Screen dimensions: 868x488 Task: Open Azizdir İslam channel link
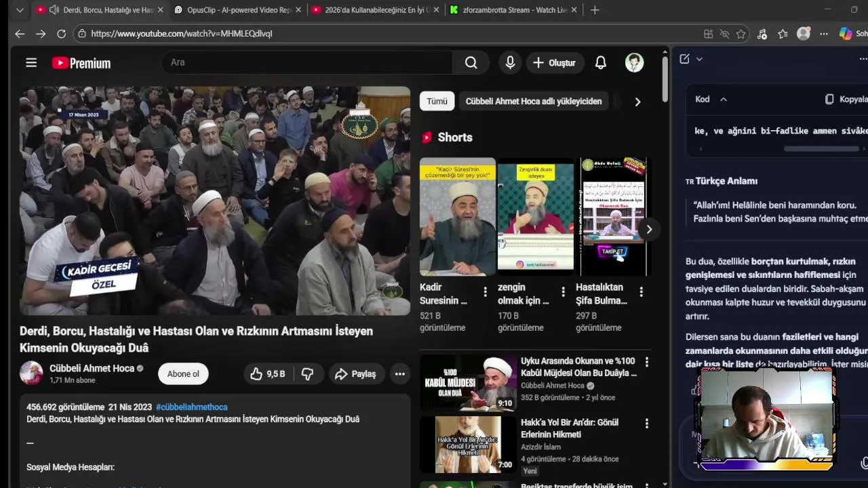(540, 447)
